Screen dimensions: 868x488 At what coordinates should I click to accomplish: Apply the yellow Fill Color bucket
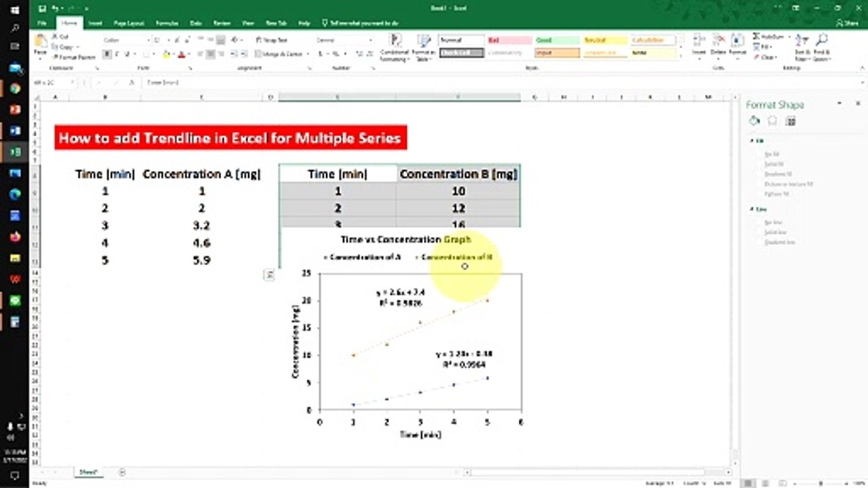click(x=167, y=54)
